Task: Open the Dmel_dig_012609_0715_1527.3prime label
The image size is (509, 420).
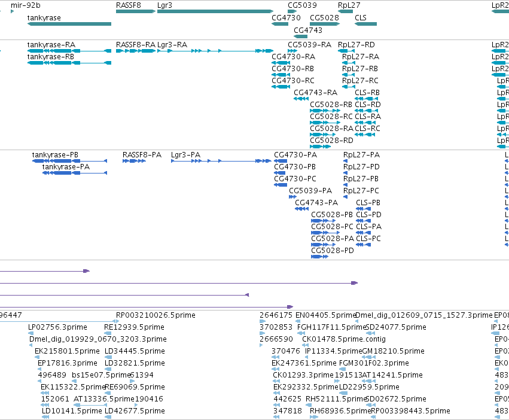Action: [424, 315]
